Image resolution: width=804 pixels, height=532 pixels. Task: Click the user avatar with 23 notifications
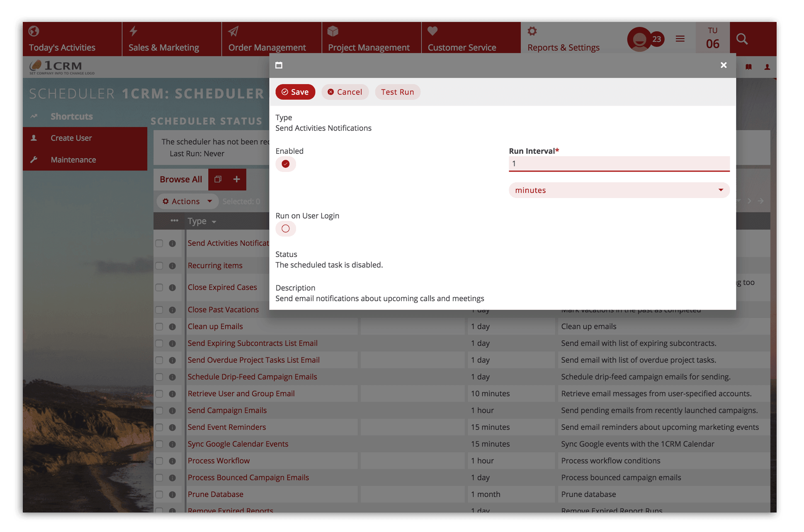pos(645,39)
